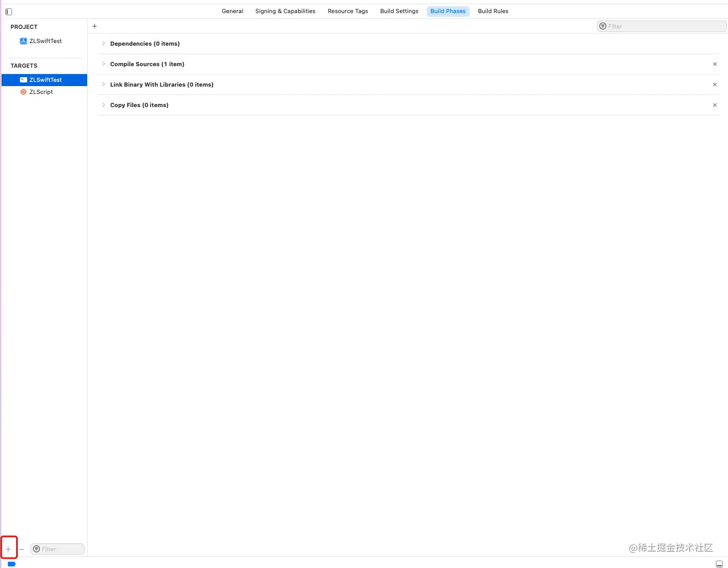Image resolution: width=728 pixels, height=568 pixels.
Task: Click Copy Files (0 items) label
Action: pyautogui.click(x=139, y=105)
